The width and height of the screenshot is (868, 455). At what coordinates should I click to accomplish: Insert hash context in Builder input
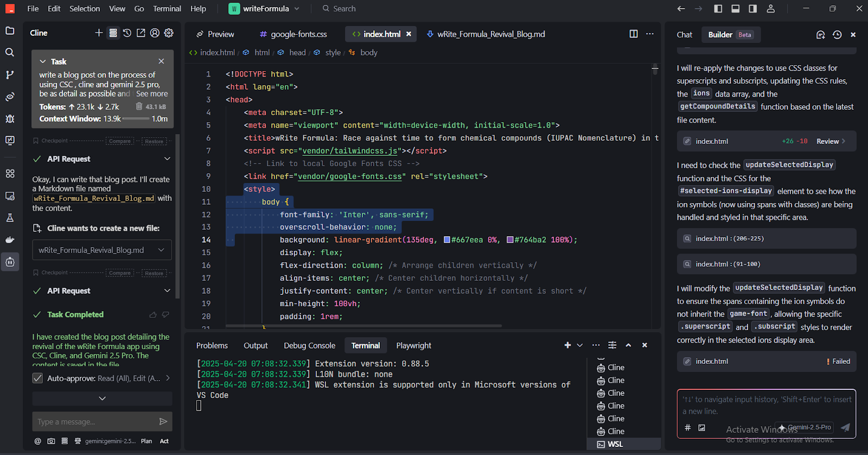(687, 428)
